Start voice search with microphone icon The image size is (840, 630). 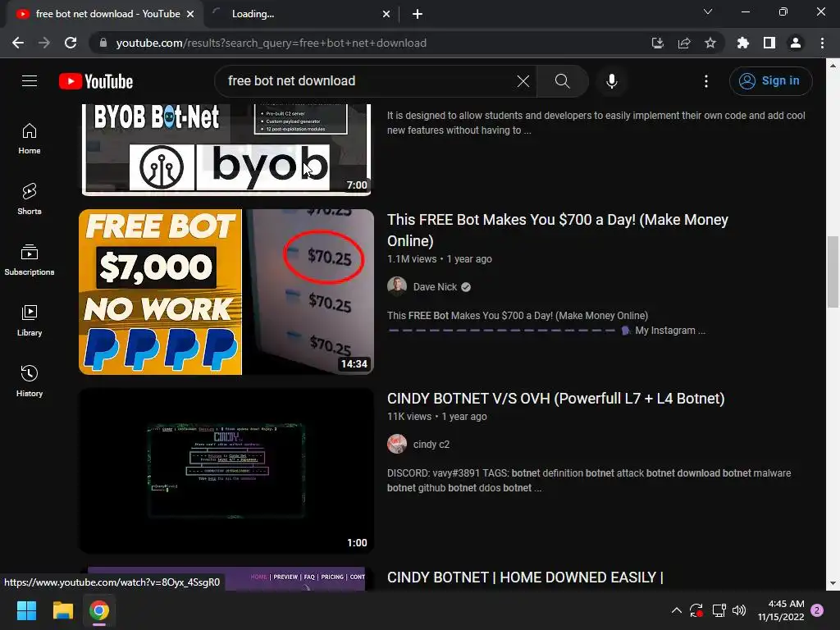click(x=612, y=81)
